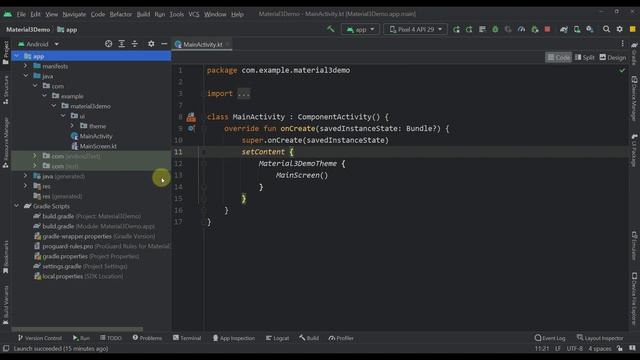The height and width of the screenshot is (360, 640).
Task: Collapse the java folder node
Action: (26, 76)
